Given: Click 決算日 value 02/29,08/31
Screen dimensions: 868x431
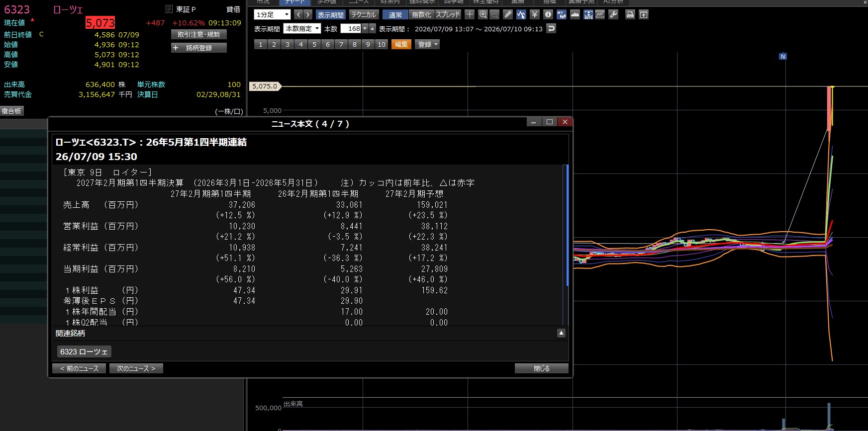Looking at the screenshot, I should coord(218,94).
